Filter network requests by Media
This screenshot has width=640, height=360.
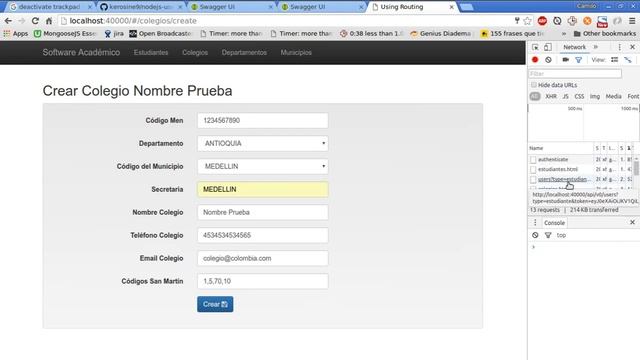[x=613, y=96]
